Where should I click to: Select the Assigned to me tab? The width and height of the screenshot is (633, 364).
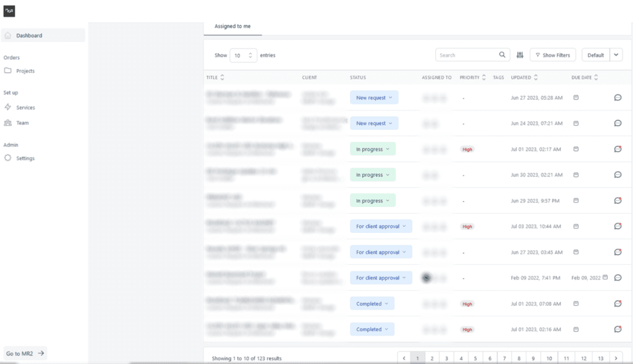pos(232,27)
